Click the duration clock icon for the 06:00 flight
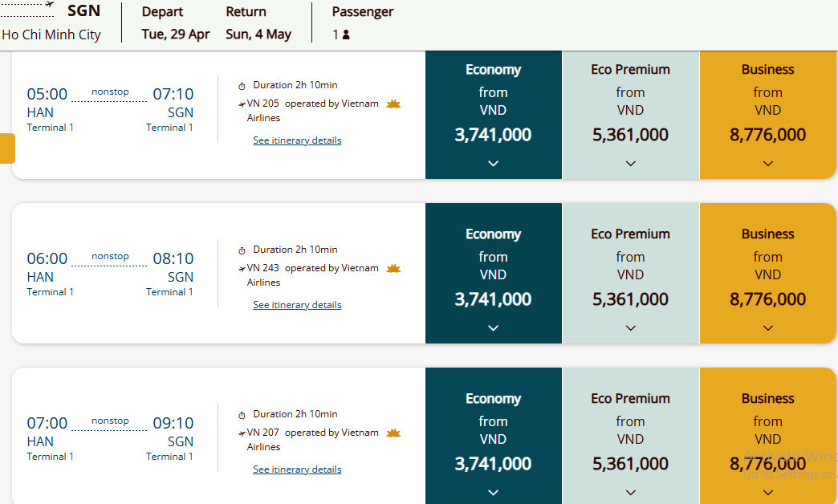Viewport: 838px width, 504px height. pos(242,250)
